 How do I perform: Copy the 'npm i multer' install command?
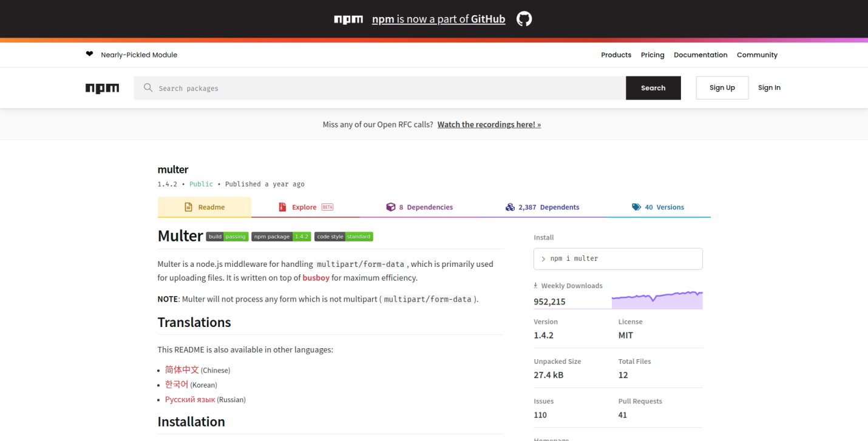click(618, 258)
